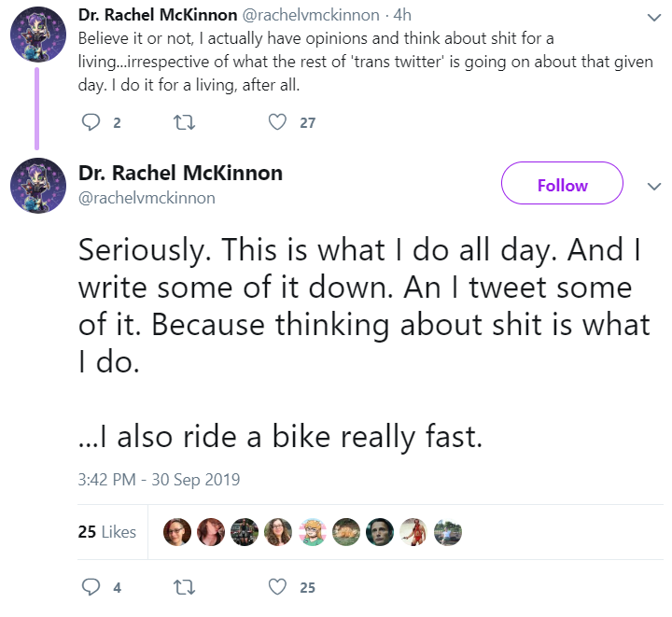Like the main tweet with 25 likes
The height and width of the screenshot is (617, 672).
point(277,587)
